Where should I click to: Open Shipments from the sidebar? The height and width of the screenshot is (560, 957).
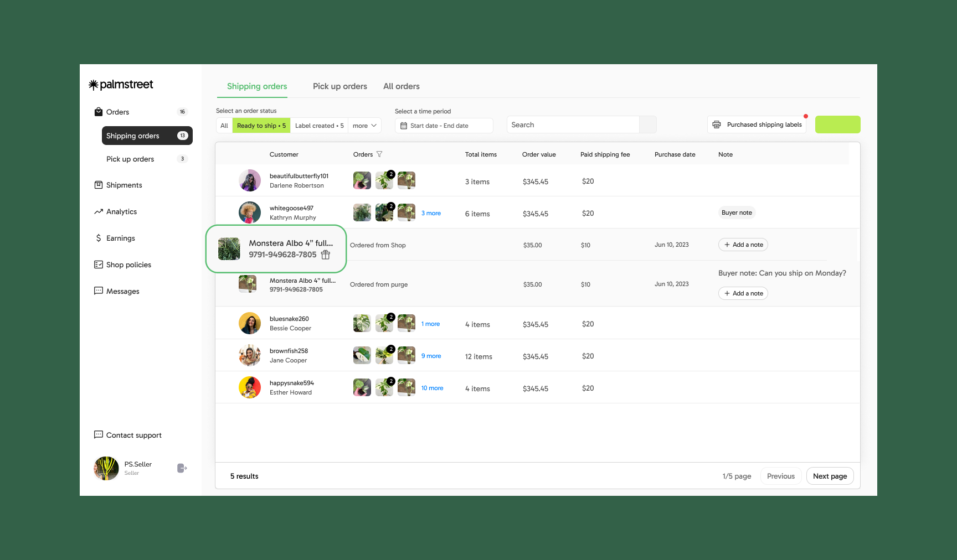point(124,185)
